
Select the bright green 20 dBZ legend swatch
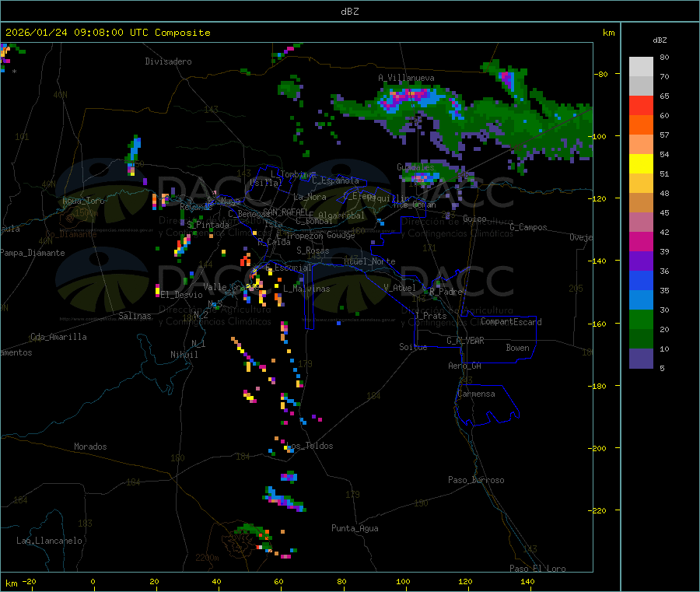(641, 319)
